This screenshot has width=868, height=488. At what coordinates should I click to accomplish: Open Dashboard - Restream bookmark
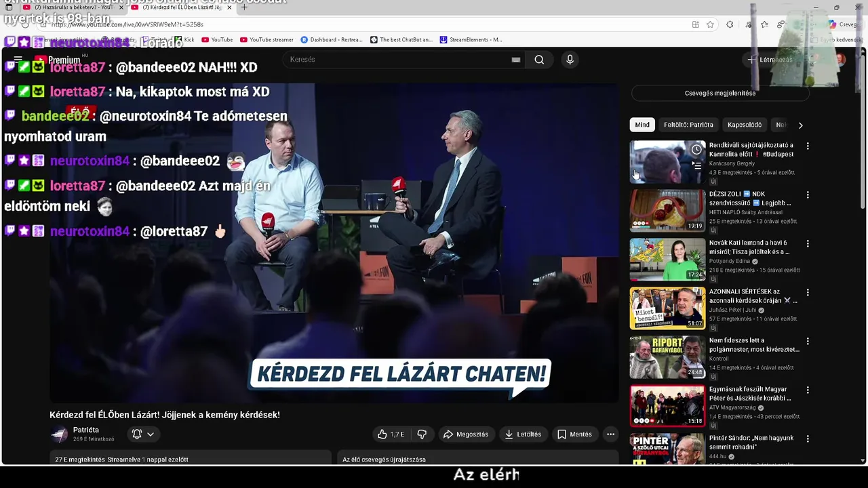click(332, 40)
